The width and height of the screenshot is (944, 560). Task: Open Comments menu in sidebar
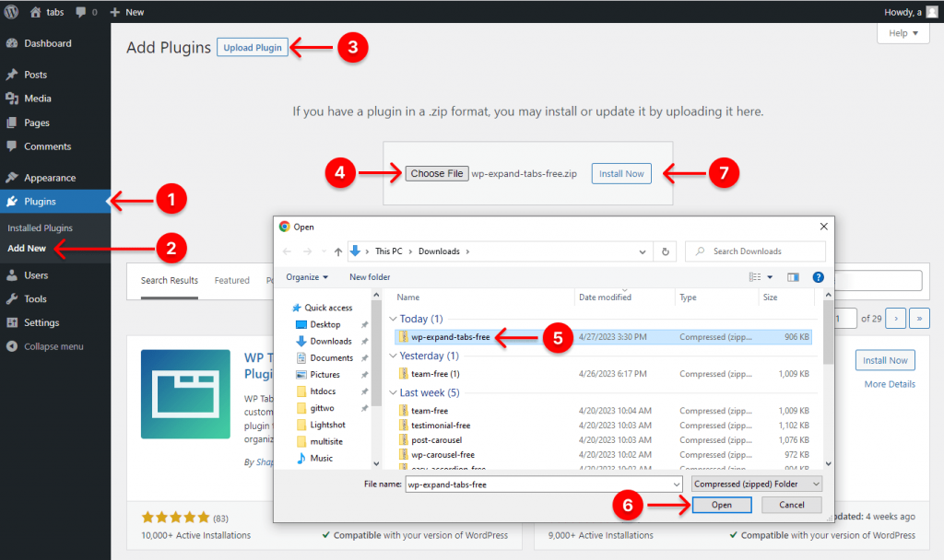click(48, 146)
